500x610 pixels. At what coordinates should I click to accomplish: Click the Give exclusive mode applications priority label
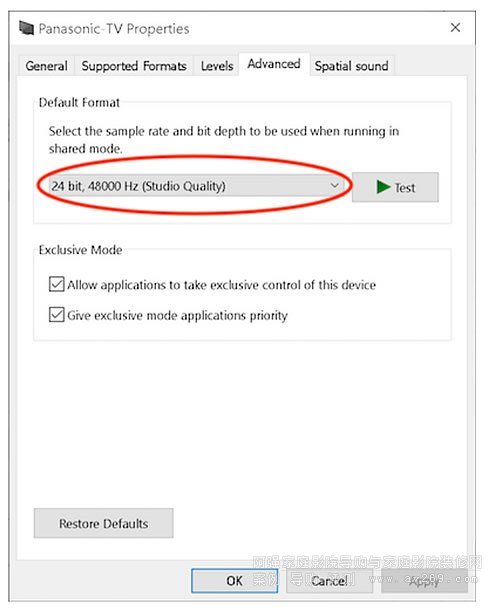177,315
